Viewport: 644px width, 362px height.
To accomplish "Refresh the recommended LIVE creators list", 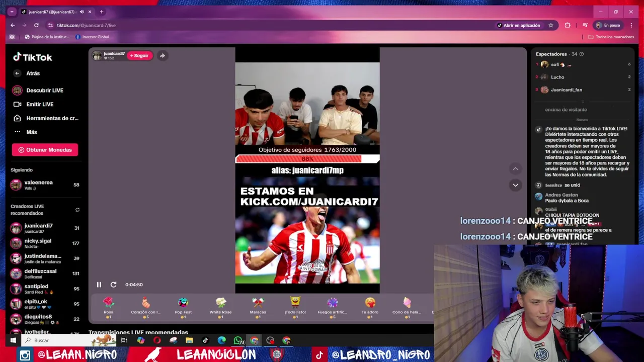I will pos(77,210).
